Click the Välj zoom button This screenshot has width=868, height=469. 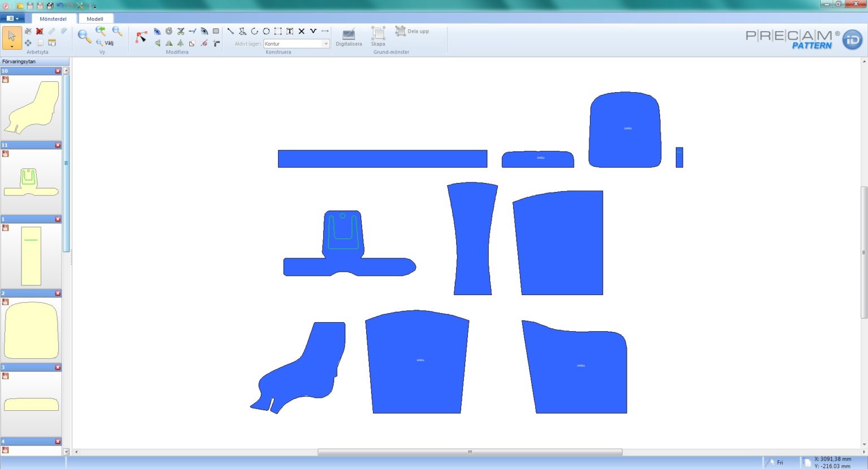105,43
